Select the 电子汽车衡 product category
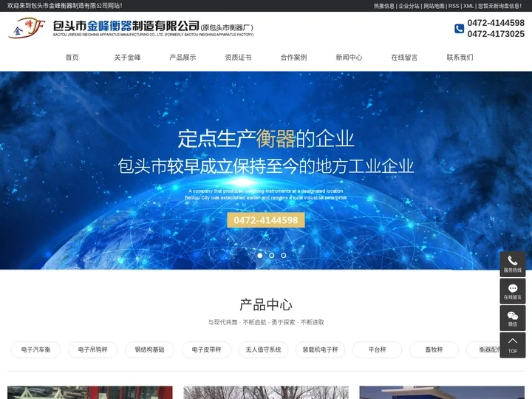This screenshot has width=532, height=399. click(36, 349)
